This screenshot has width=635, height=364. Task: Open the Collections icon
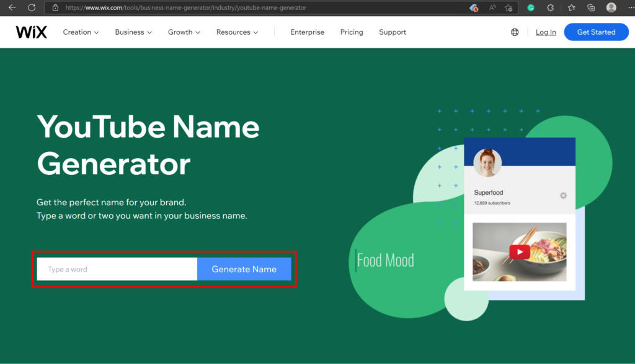(x=591, y=7)
